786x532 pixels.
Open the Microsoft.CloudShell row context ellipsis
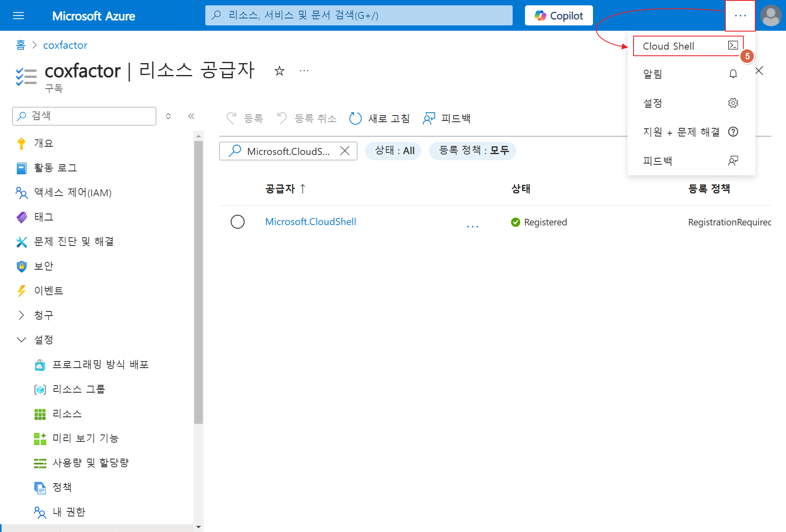pyautogui.click(x=473, y=226)
